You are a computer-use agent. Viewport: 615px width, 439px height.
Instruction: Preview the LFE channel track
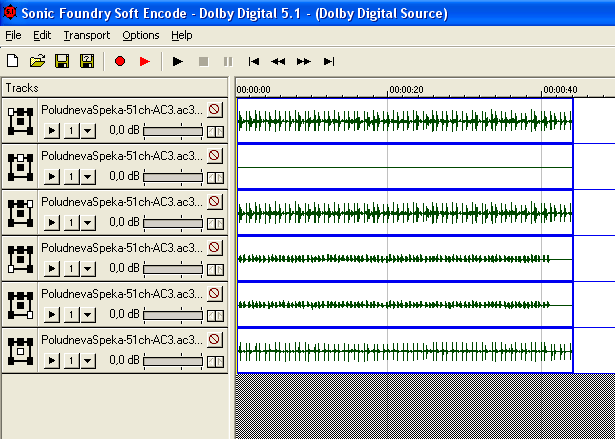52,360
